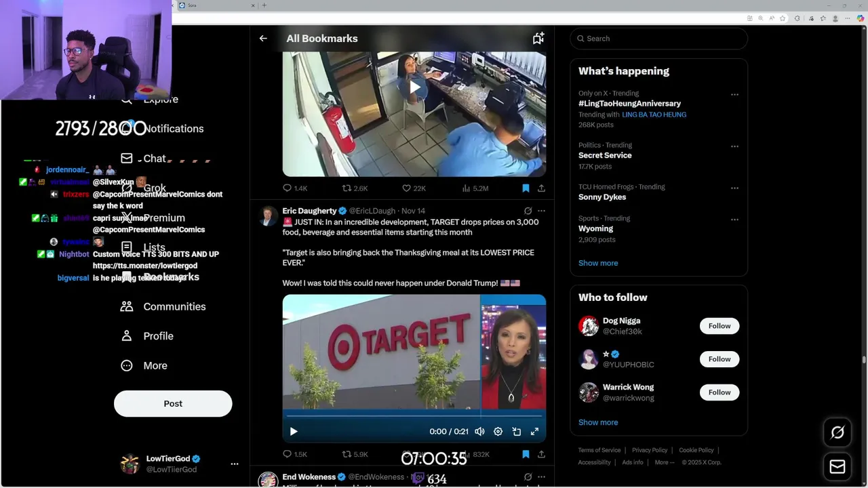
Task: Open more options for #LingTaoHeungAnniversary trend
Action: tap(734, 95)
